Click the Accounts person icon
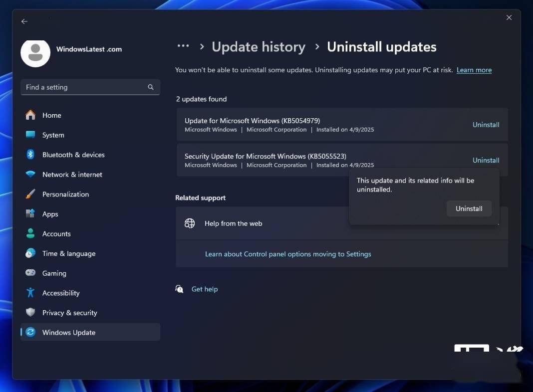This screenshot has width=533, height=392. pyautogui.click(x=30, y=233)
